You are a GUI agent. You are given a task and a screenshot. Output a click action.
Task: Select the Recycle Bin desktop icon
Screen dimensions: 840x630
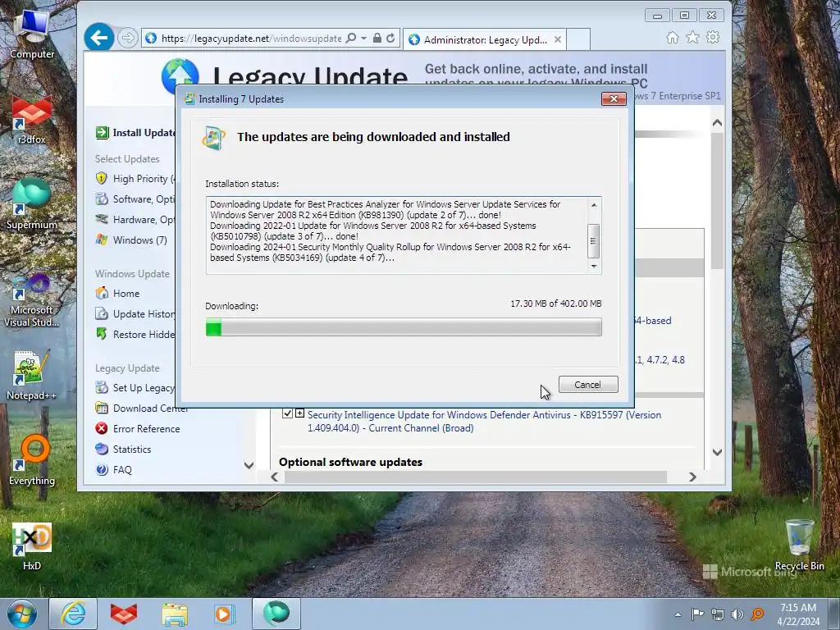click(799, 545)
